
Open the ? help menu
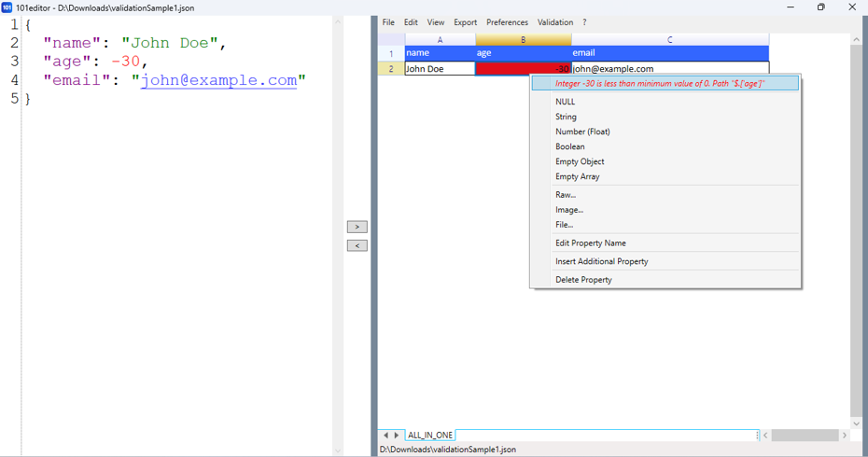point(584,22)
